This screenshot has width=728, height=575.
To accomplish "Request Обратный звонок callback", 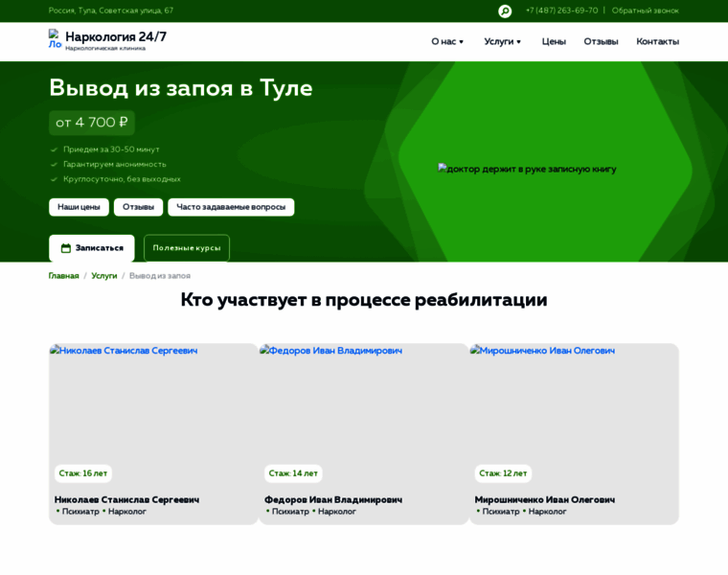I will (x=645, y=11).
